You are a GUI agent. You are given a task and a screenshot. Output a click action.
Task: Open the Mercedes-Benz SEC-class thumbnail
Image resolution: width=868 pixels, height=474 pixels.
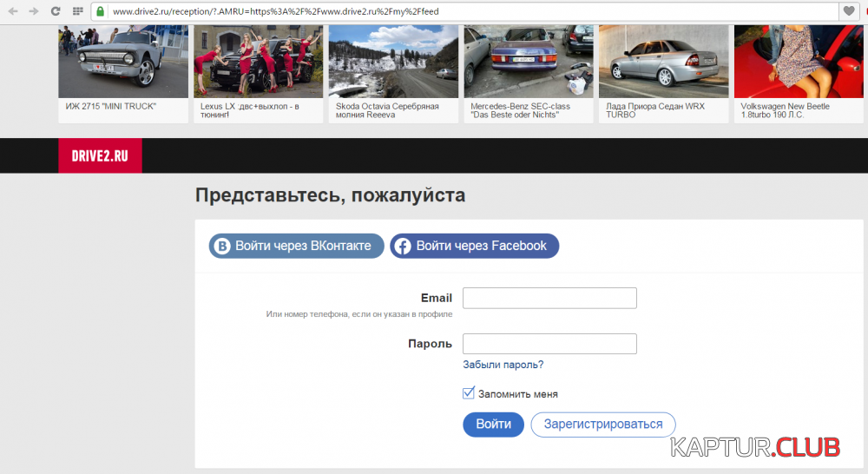click(x=528, y=62)
